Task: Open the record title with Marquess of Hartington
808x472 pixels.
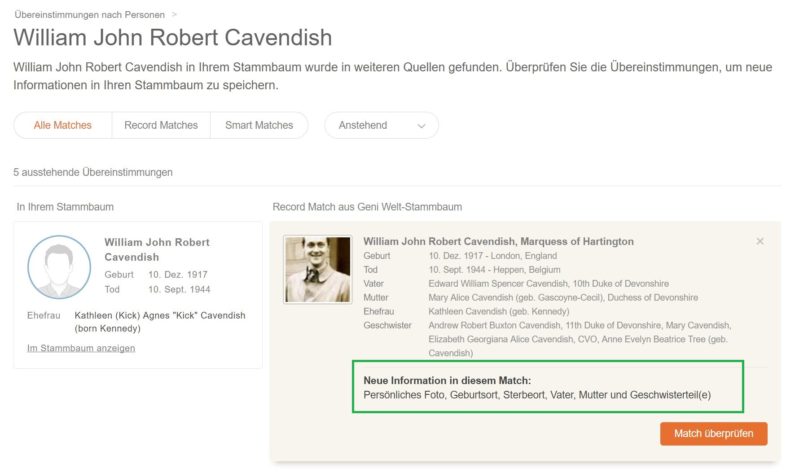Action: [498, 241]
